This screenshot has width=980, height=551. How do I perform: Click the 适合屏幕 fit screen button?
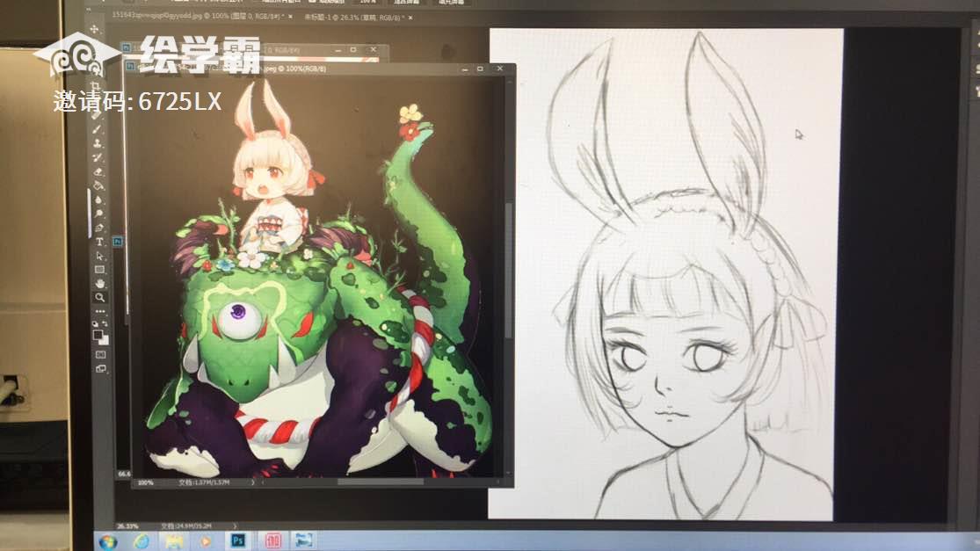pyautogui.click(x=406, y=2)
